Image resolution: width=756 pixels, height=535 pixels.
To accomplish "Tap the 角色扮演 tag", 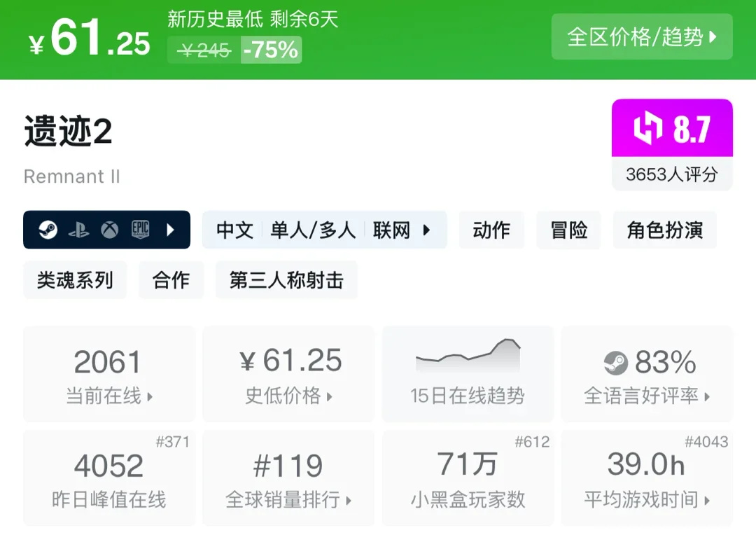I will [x=664, y=230].
